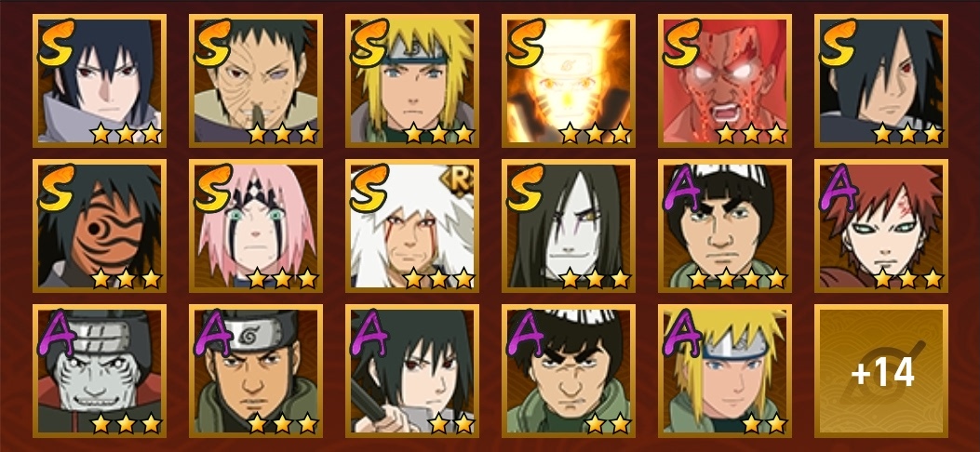Screen dimensions: 980x452
Task: Select the pink-haired character with black face markings
Action: (256, 225)
